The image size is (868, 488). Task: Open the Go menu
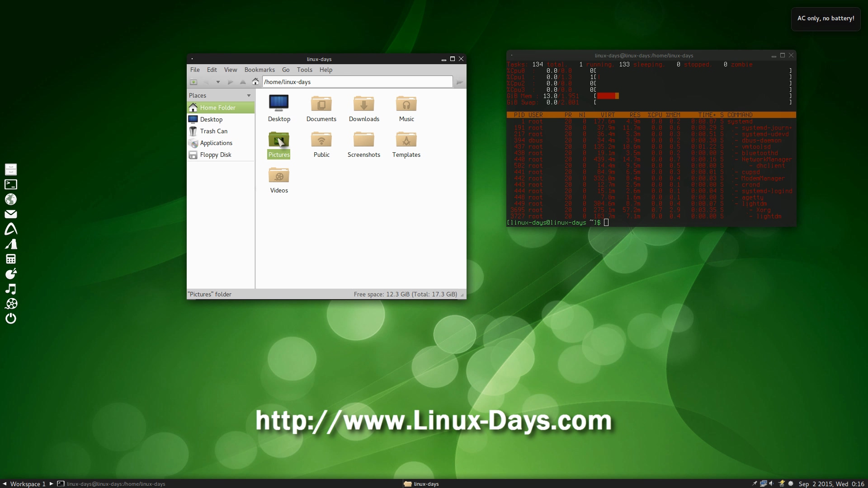[x=286, y=70]
